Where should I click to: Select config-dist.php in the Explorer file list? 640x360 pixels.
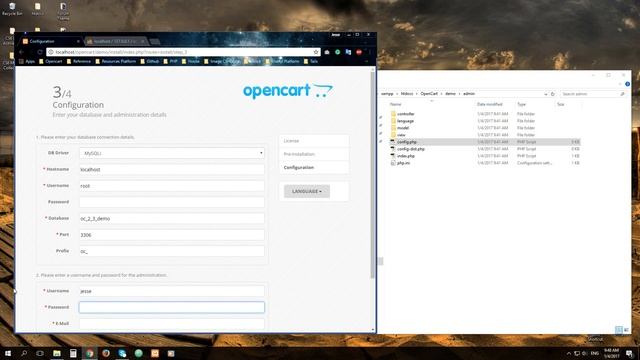(407, 149)
